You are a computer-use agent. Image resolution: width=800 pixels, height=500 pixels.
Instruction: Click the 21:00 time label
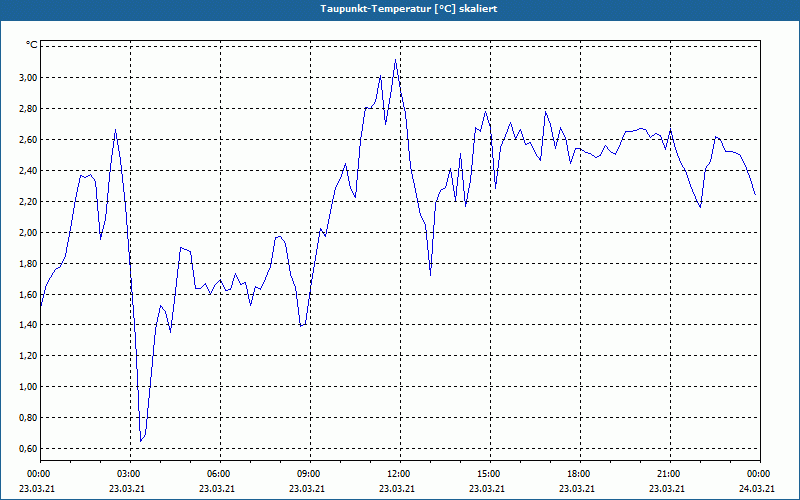pyautogui.click(x=670, y=474)
